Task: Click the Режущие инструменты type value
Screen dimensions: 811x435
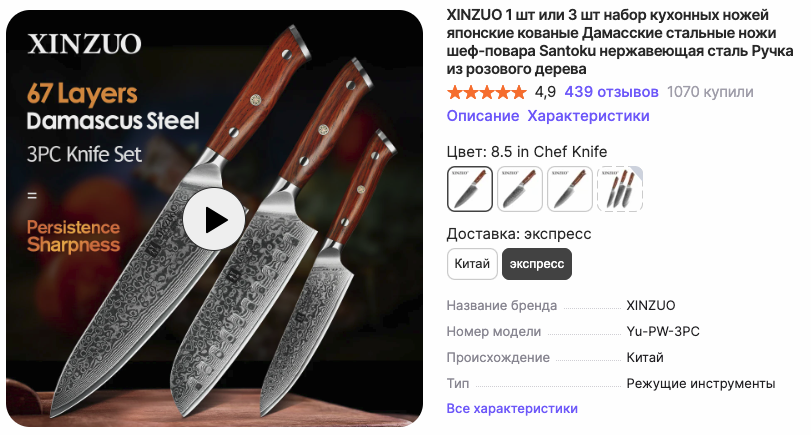Action: [x=701, y=383]
